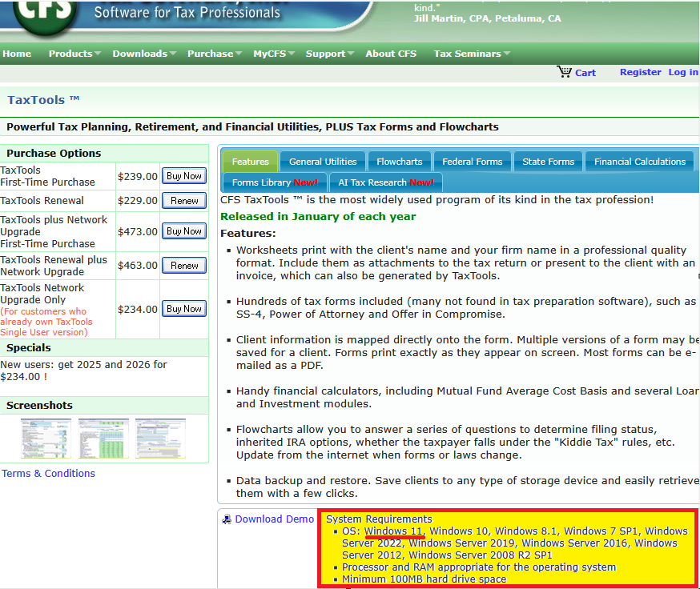
Task: Expand the Tax Seminars menu
Action: (472, 54)
